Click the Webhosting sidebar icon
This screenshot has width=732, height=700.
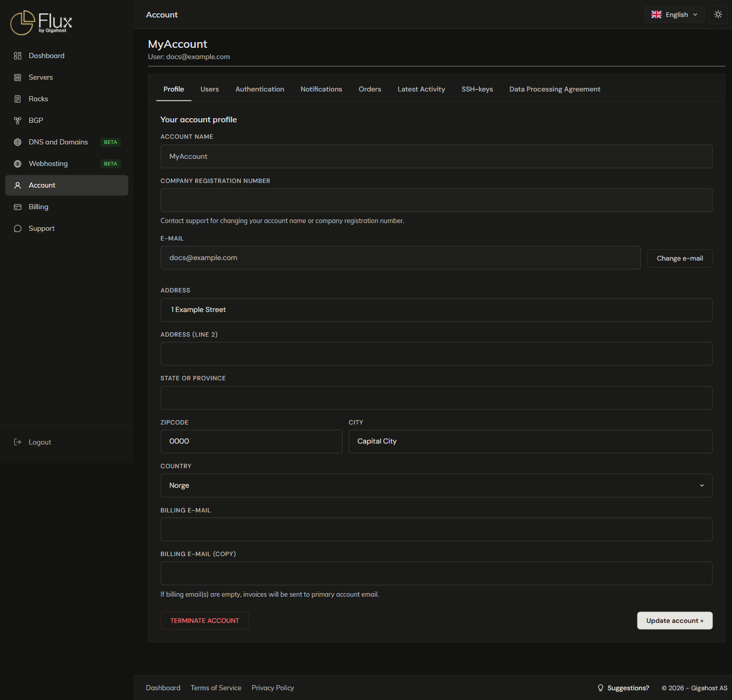click(x=17, y=164)
